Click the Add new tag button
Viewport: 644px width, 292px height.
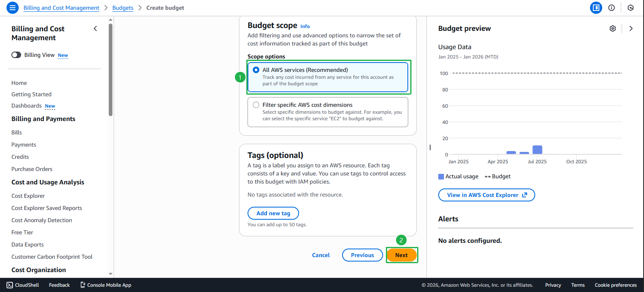pyautogui.click(x=273, y=213)
